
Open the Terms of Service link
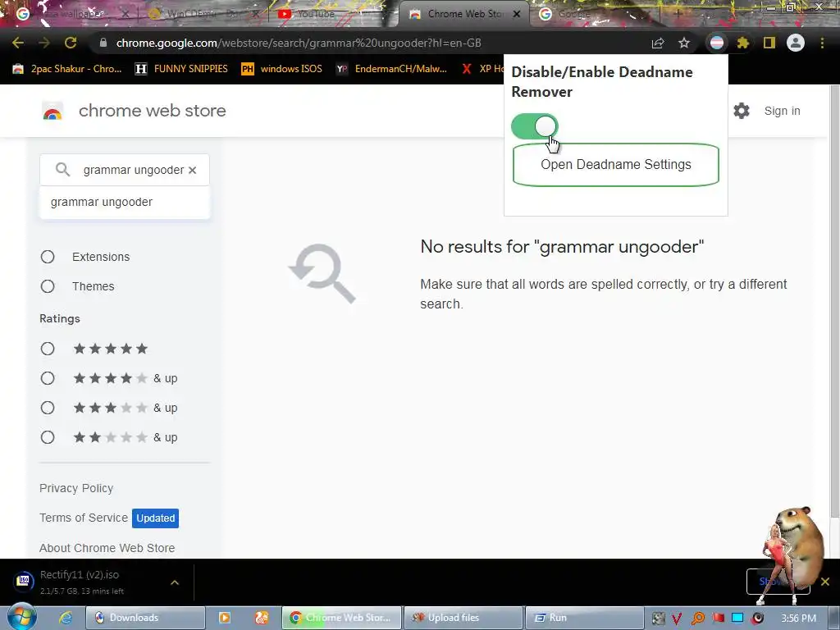pos(84,518)
